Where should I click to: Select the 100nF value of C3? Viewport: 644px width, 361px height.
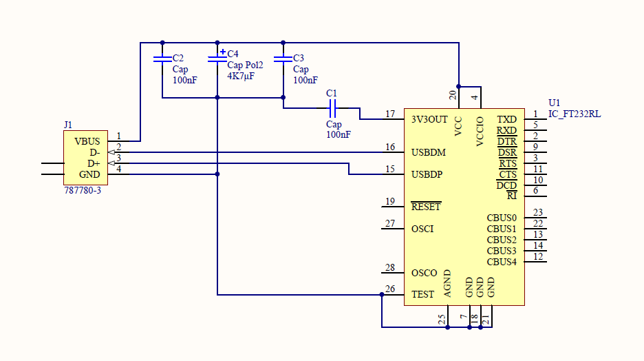click(305, 80)
